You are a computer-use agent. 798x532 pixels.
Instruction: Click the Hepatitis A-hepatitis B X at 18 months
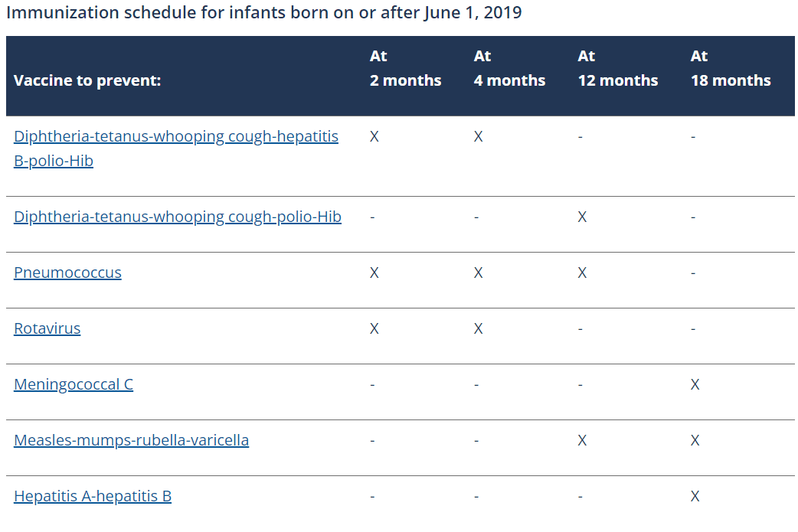(695, 496)
